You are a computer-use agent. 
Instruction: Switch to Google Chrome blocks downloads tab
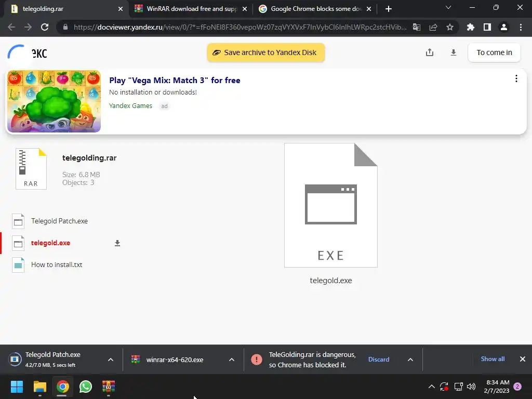click(x=314, y=9)
